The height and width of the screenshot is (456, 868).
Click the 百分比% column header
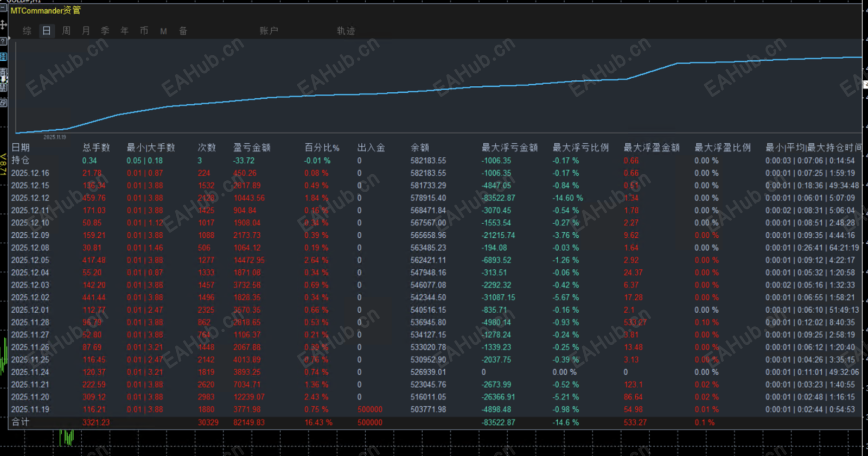click(x=322, y=148)
